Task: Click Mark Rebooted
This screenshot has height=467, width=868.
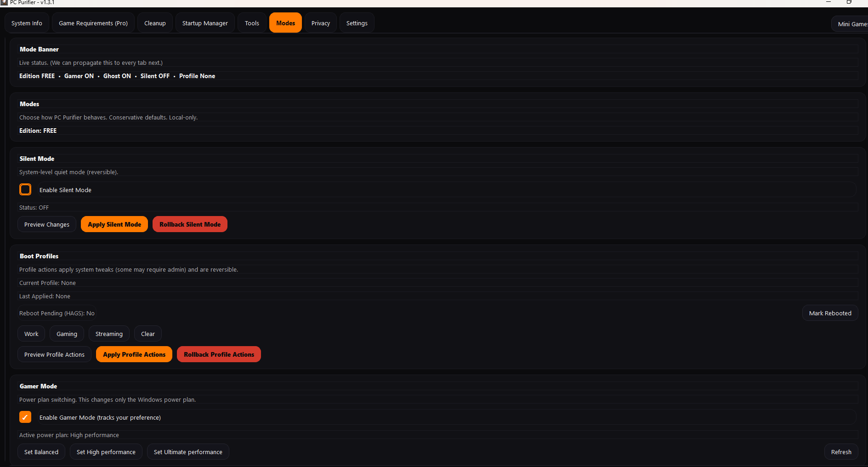Action: [830, 313]
